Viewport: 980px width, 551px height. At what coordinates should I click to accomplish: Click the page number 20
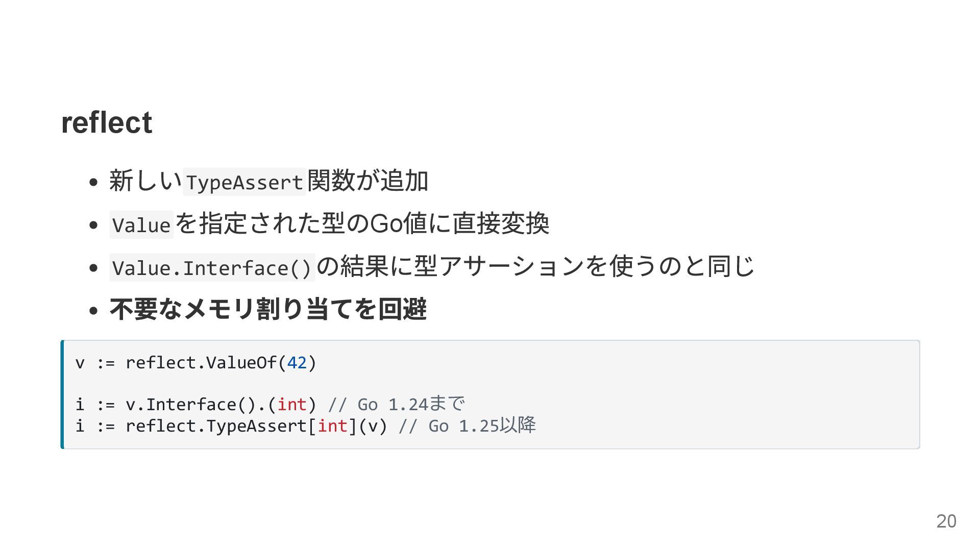(946, 521)
